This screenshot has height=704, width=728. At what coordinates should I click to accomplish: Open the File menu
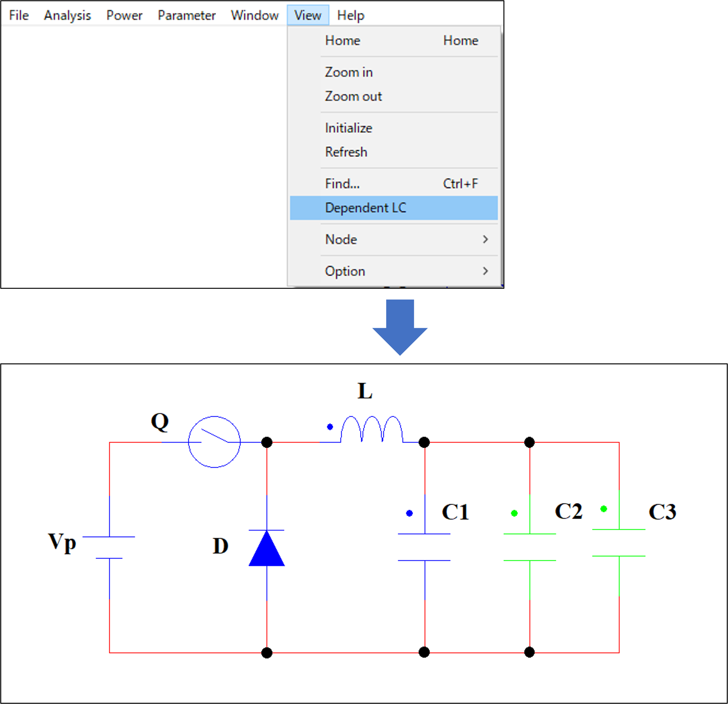tap(19, 15)
